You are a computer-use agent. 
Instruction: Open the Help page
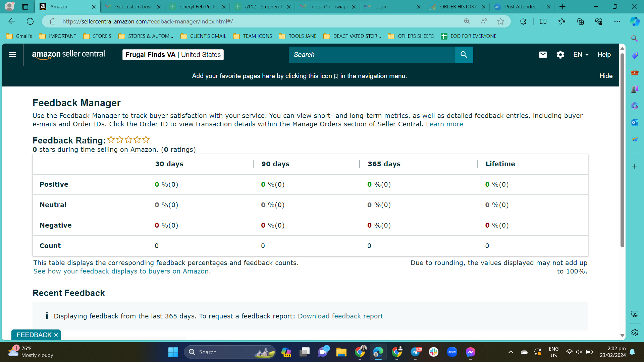[604, 55]
